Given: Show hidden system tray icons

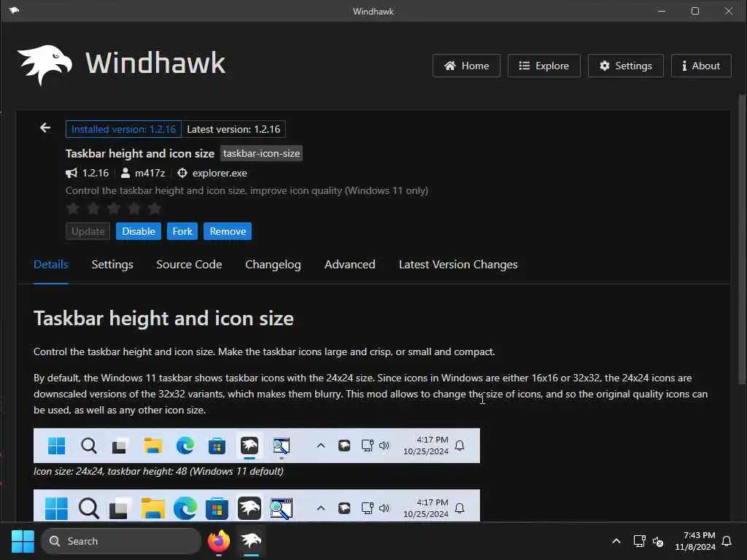Looking at the screenshot, I should [616, 541].
